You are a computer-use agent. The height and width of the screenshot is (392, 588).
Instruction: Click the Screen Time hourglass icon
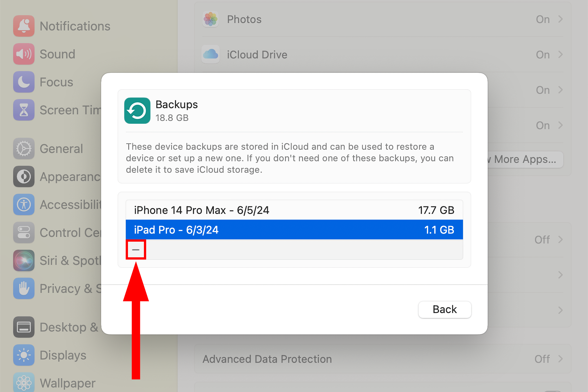click(x=24, y=110)
